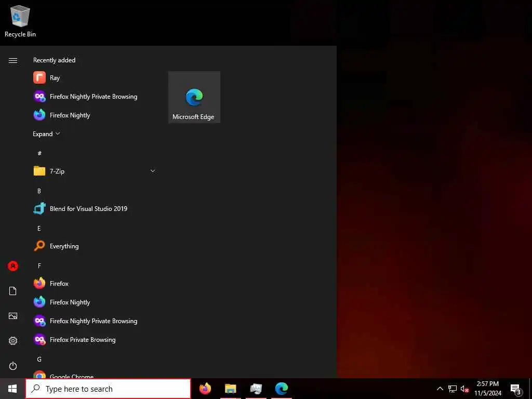Open Firefox Nightly in the F section
Image resolution: width=532 pixels, height=399 pixels.
95,302
